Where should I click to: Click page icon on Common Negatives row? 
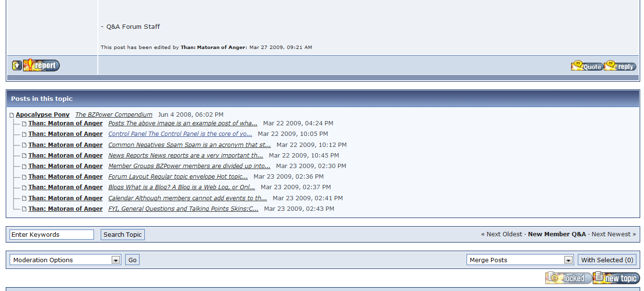pos(24,145)
